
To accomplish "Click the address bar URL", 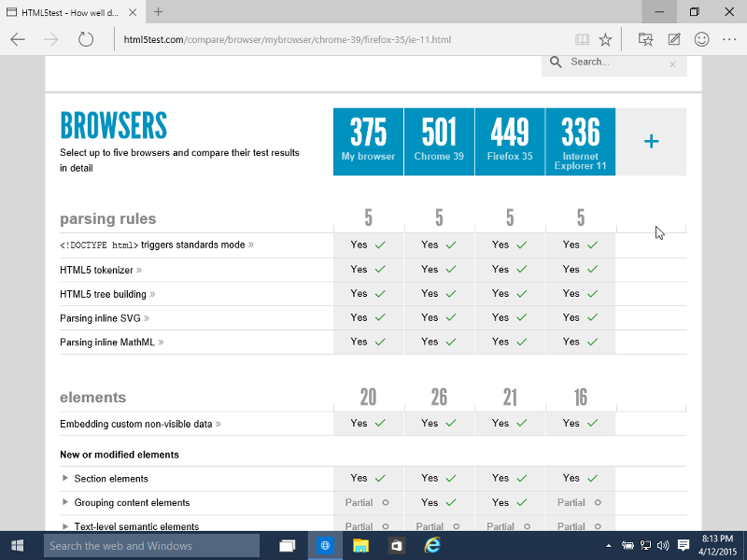I will [288, 39].
